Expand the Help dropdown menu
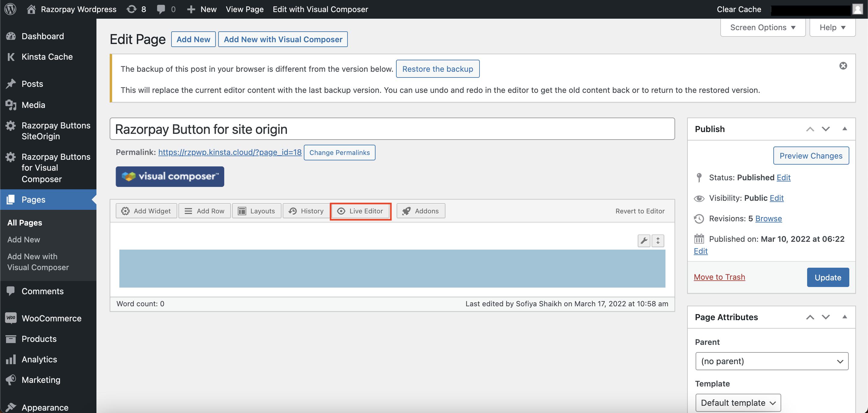The width and height of the screenshot is (868, 413). pos(832,27)
